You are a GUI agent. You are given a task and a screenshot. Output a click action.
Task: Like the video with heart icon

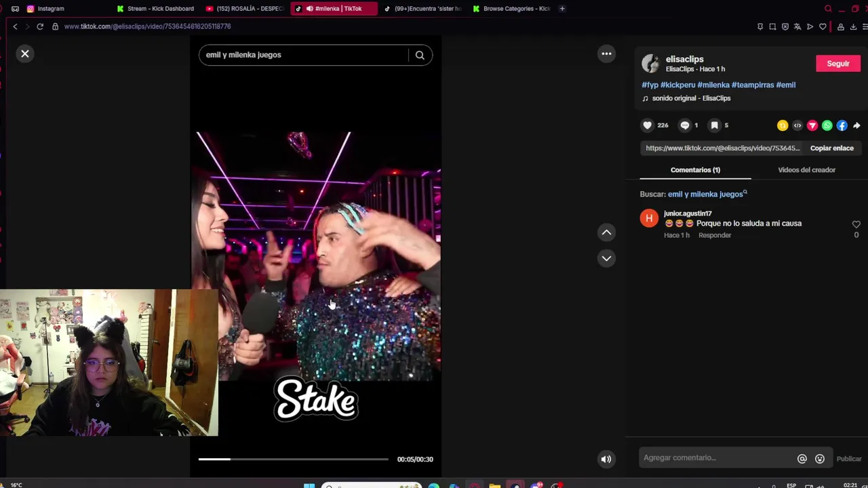coord(648,125)
